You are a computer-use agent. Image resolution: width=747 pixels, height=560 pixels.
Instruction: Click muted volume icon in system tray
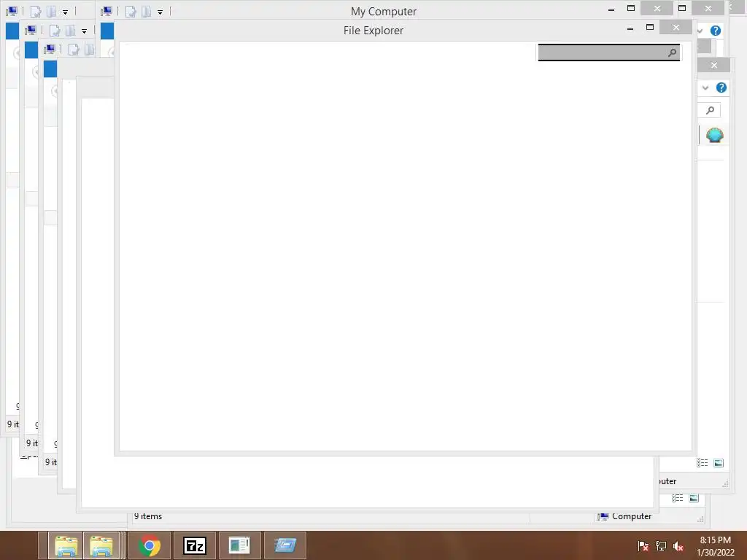[678, 546]
